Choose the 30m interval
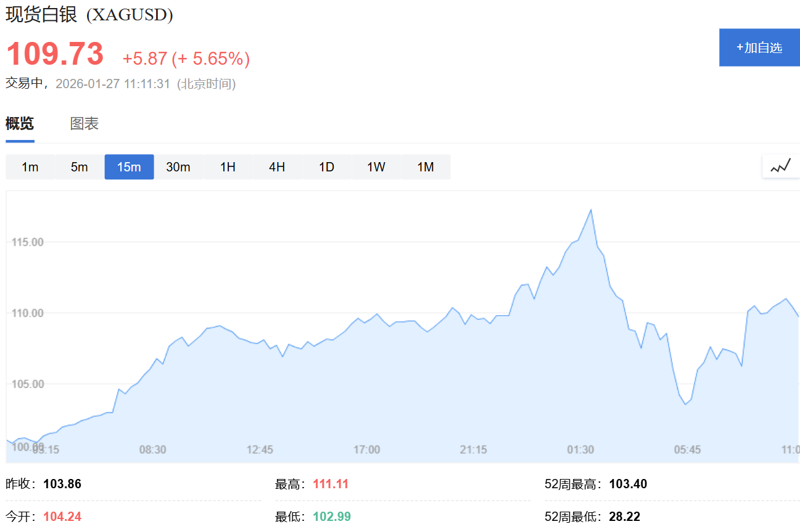Screen dimensions: 800x532 (178, 167)
